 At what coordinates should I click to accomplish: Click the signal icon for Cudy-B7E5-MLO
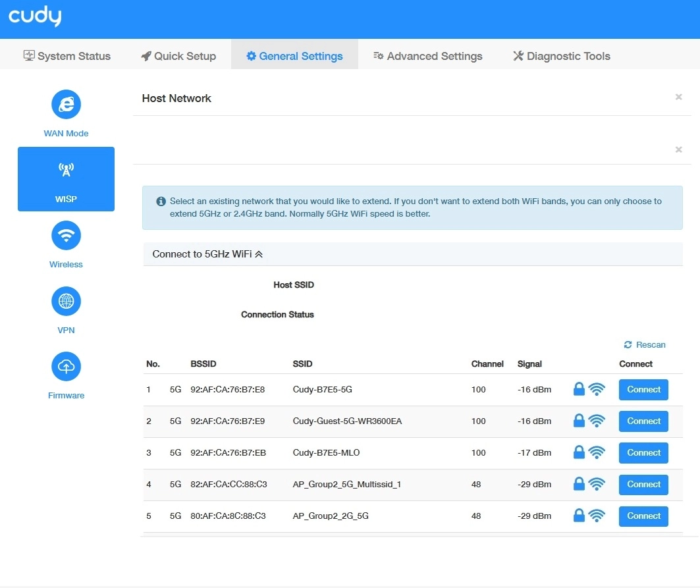click(x=597, y=453)
